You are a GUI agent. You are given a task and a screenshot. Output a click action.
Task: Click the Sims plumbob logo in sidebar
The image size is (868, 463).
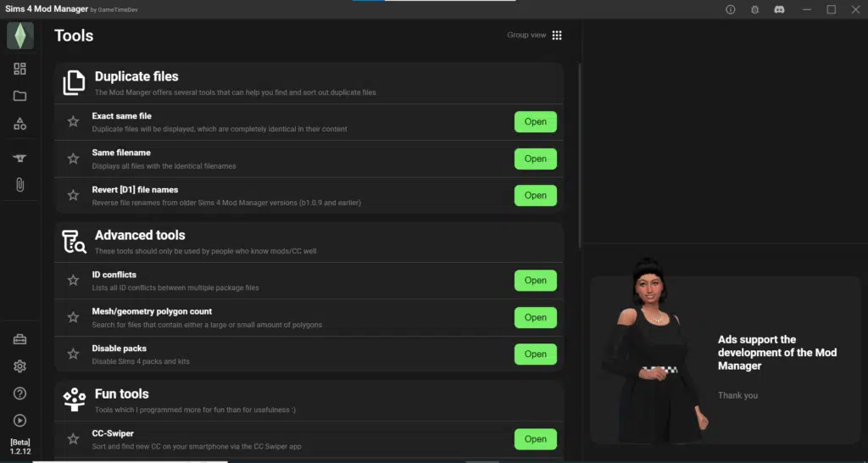point(19,36)
